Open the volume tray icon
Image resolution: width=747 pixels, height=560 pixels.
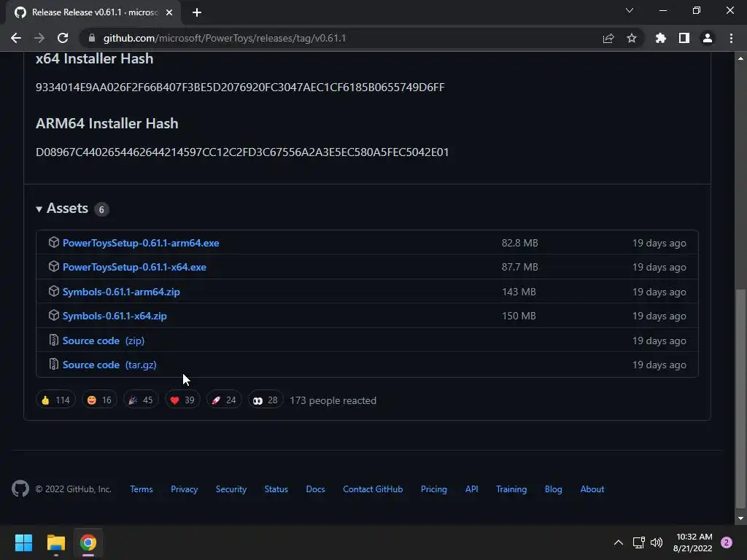click(657, 542)
